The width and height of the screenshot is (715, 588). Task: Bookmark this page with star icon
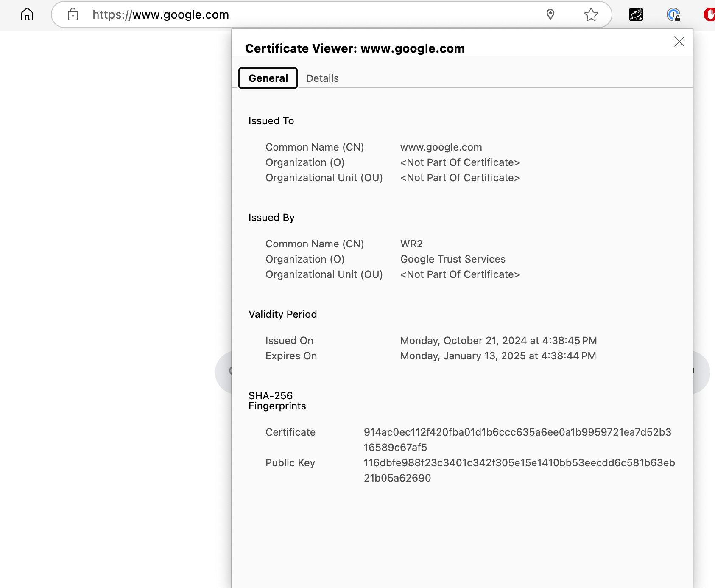pos(591,15)
